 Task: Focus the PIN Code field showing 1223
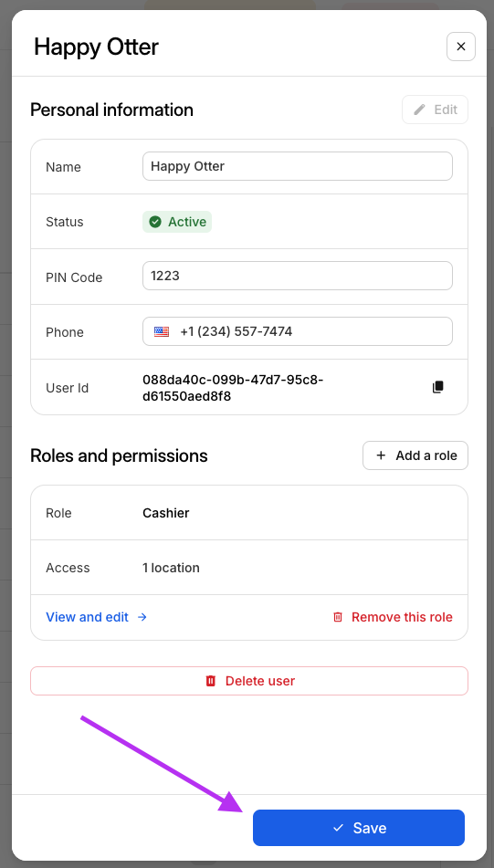point(298,277)
